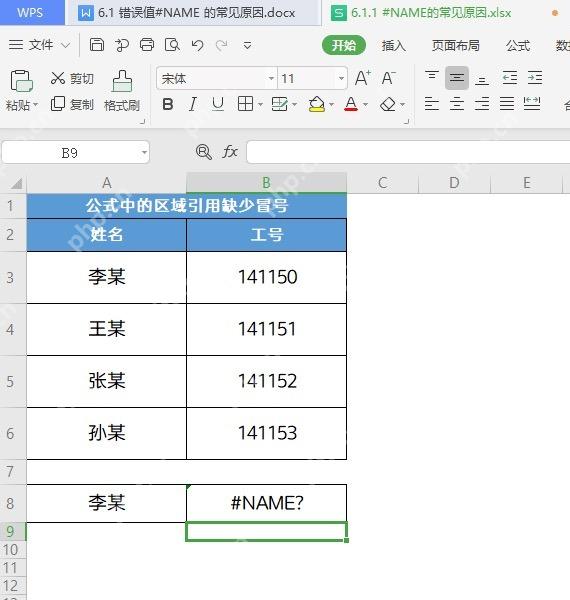The image size is (570, 600).
Task: Click the Distributed alignment icon
Action: (532, 103)
